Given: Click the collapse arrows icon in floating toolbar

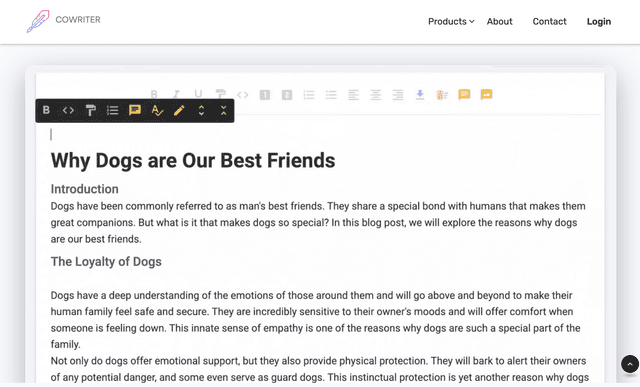Looking at the screenshot, I should pos(223,110).
